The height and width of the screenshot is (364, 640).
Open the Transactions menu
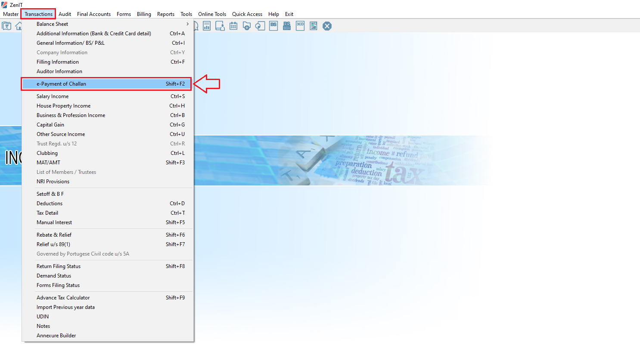[38, 14]
